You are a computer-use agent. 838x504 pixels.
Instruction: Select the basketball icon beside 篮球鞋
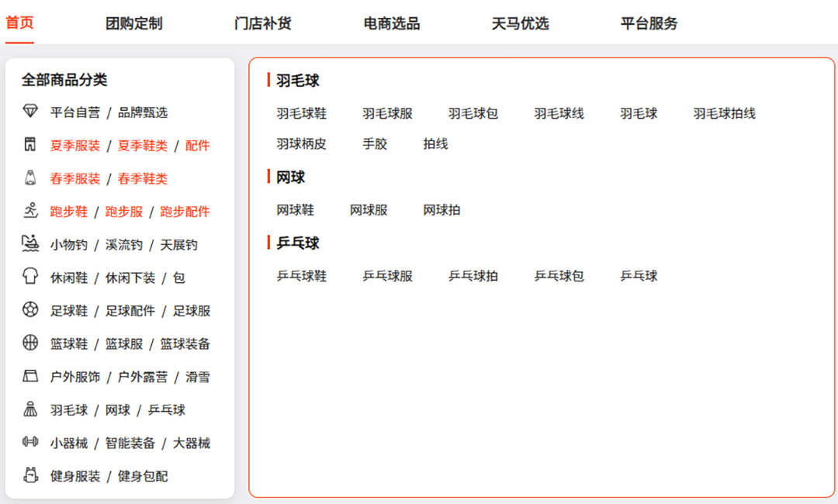[30, 343]
